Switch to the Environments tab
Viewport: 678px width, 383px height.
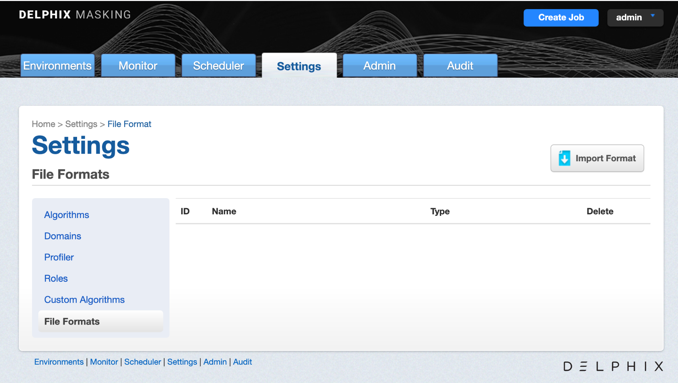58,65
